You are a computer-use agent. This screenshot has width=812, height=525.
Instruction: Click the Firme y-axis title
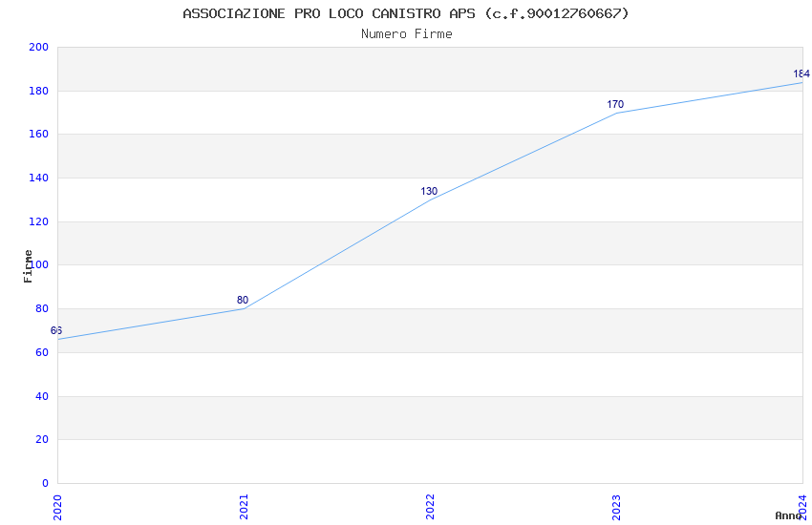tap(28, 266)
